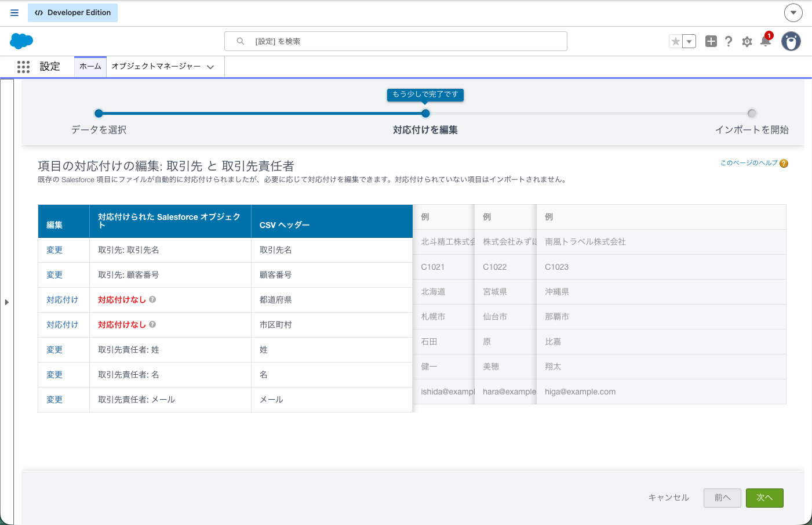Open the setup gear icon
This screenshot has height=525, width=812.
pyautogui.click(x=747, y=42)
